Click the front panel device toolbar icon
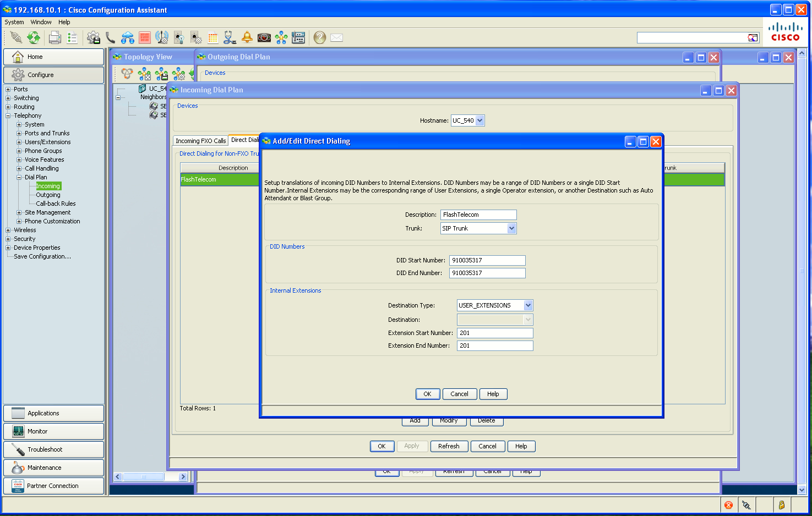This screenshot has width=812, height=516. click(298, 37)
